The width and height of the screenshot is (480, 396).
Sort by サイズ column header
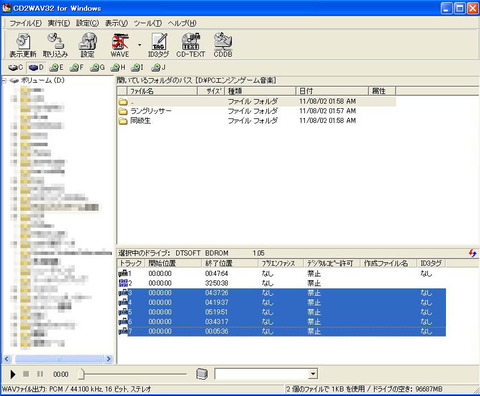pyautogui.click(x=212, y=91)
